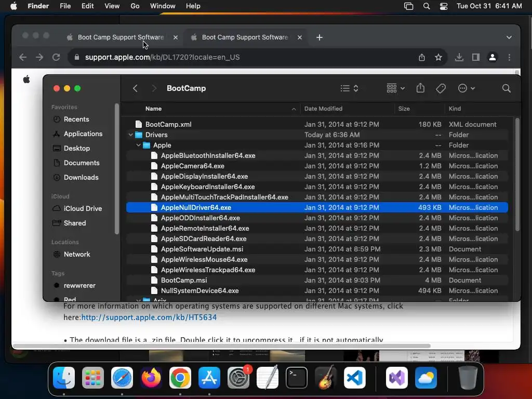The height and width of the screenshot is (399, 532).
Task: Collapse the Drivers folder disclosure triangle
Action: point(130,135)
